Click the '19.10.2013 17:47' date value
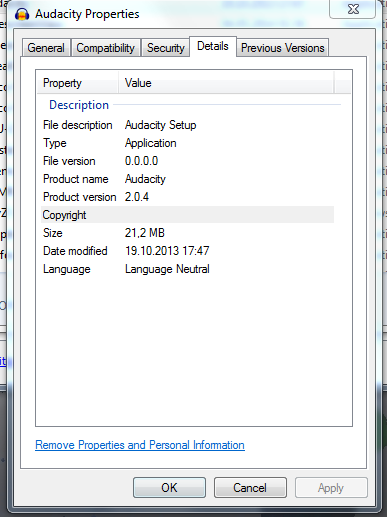387x517 pixels. pos(167,251)
